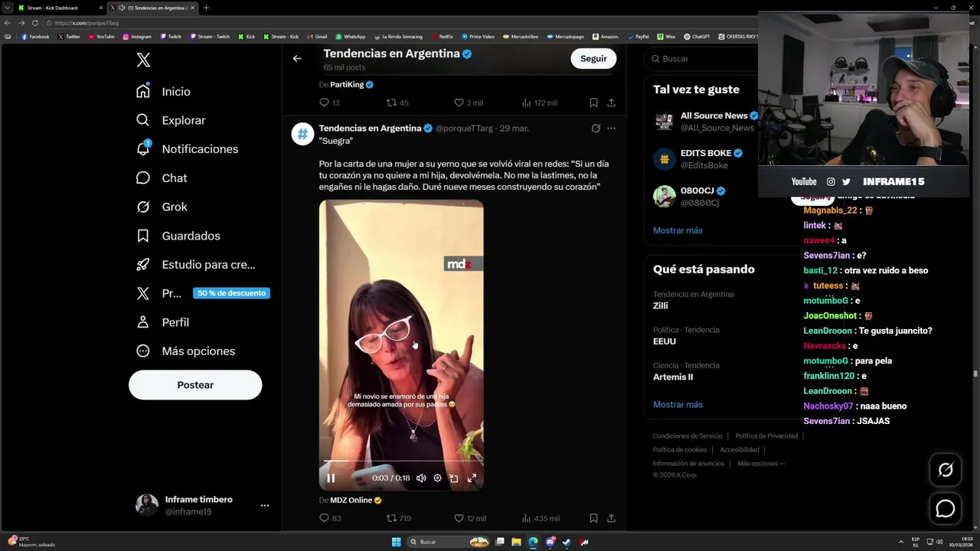This screenshot has height=551, width=980.
Task: Open the Grok floating button
Action: (x=946, y=470)
